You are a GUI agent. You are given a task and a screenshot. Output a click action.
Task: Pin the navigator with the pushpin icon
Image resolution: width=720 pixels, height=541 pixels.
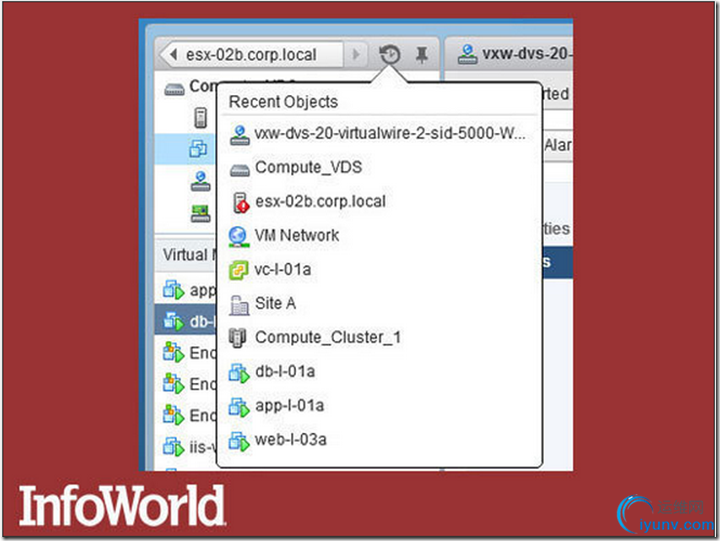click(422, 55)
